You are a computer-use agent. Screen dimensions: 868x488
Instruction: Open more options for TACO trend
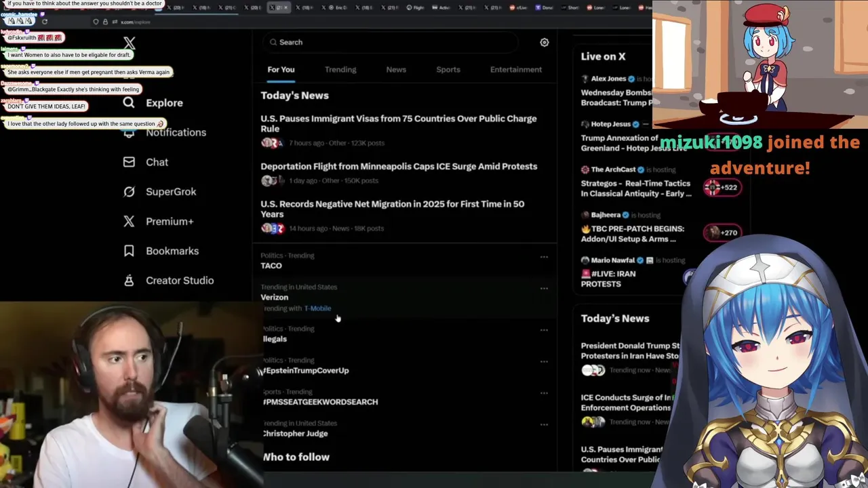point(544,257)
